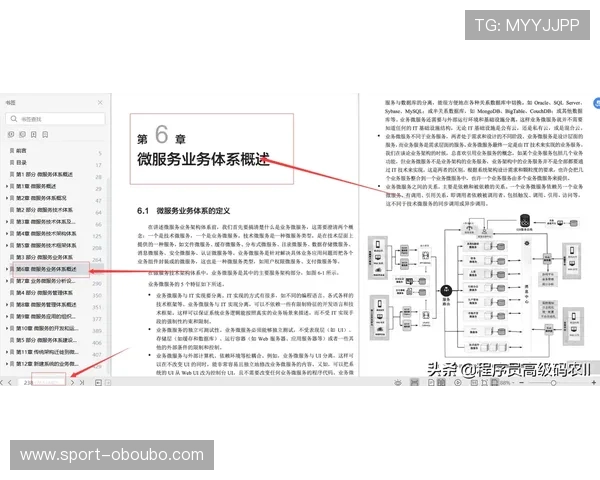Screen dimensions: 600x480
Task: Open the 目录 bookmark
Action: (21, 162)
